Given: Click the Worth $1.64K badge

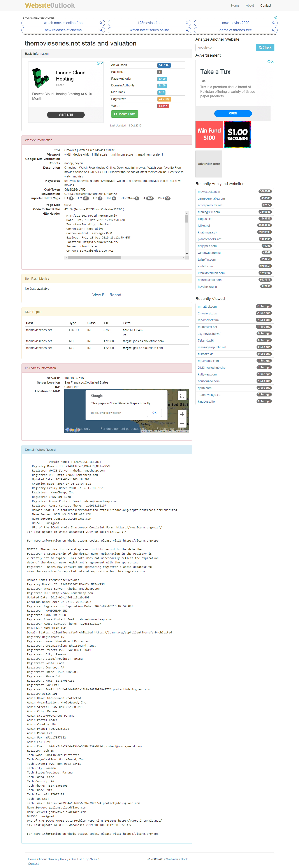Looking at the screenshot, I should click(163, 106).
